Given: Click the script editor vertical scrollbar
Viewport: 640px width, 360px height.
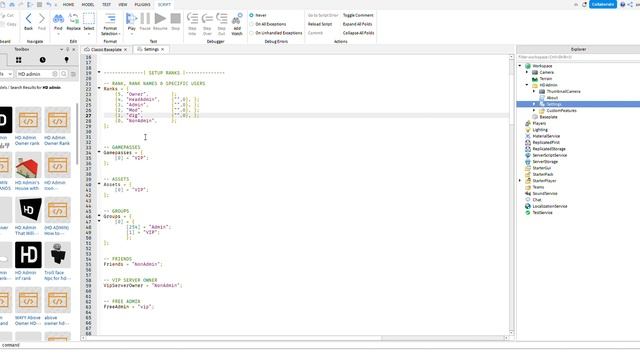Looking at the screenshot, I should click(511, 195).
